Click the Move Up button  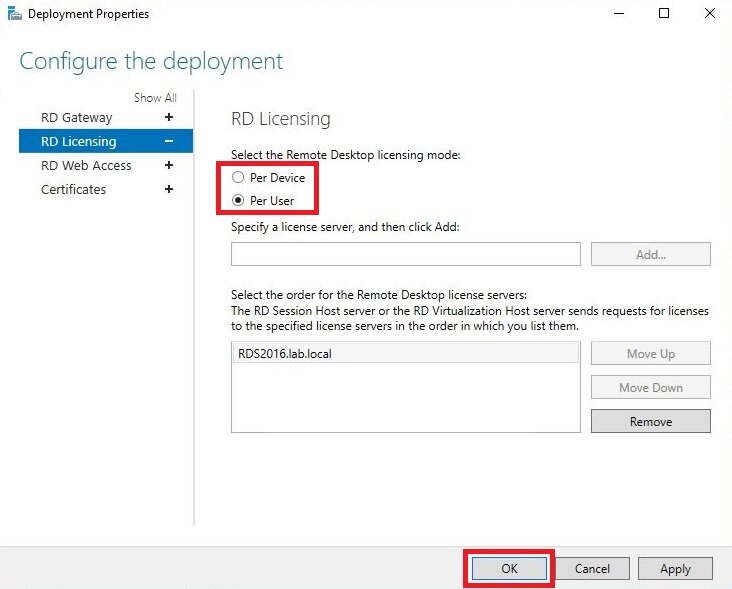pos(651,354)
